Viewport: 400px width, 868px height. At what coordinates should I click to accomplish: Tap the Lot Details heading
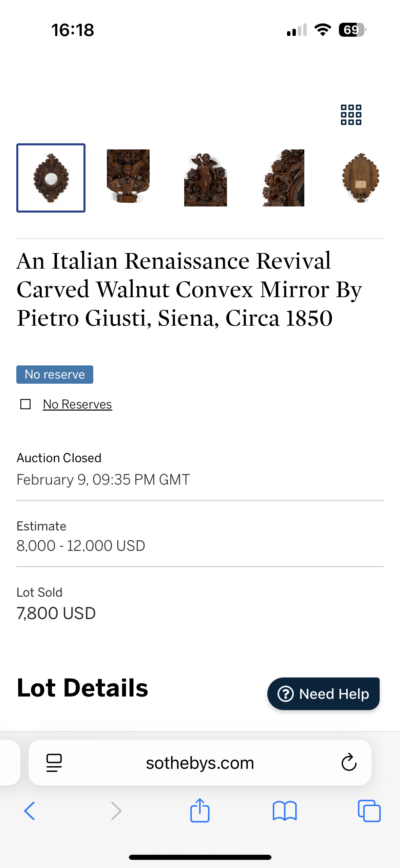click(x=82, y=688)
